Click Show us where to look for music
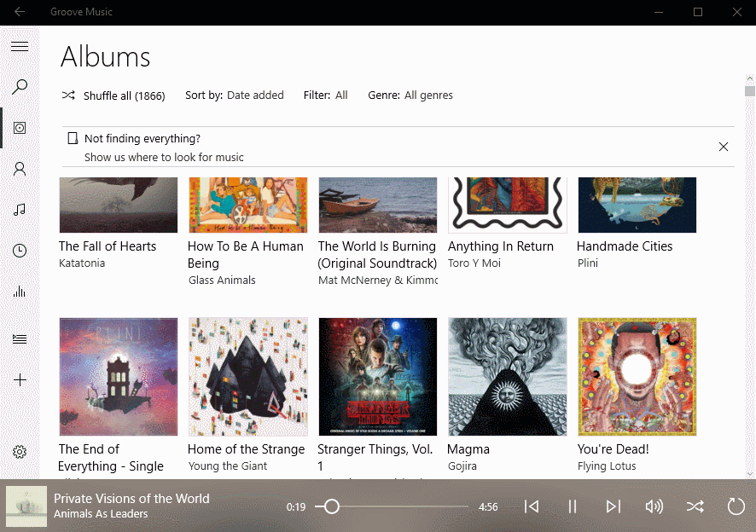Viewport: 756px width, 532px height. pyautogui.click(x=164, y=157)
